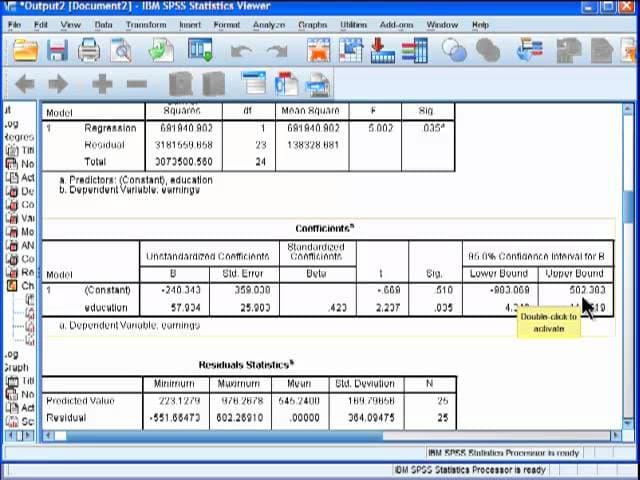This screenshot has height=480, width=640.
Task: Redo the last action
Action: point(277,51)
